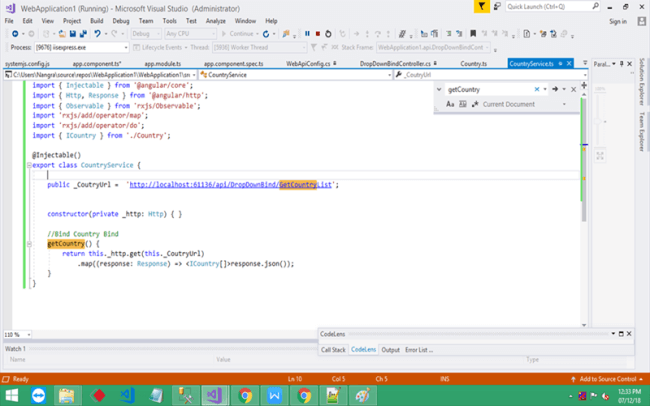Open TeamViewer from the Windows taskbar
650x406 pixels.
click(x=38, y=395)
